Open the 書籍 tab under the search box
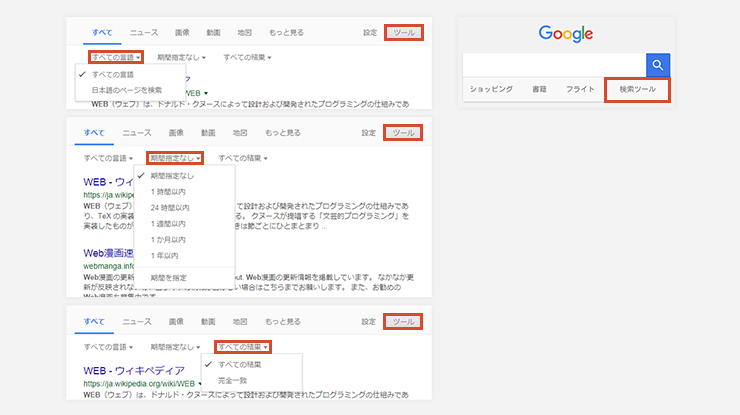 click(x=539, y=89)
